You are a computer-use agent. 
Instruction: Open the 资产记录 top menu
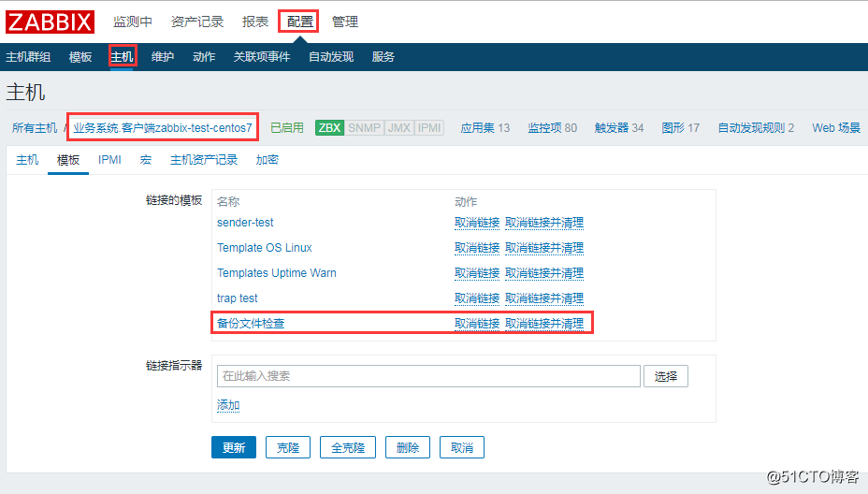(197, 22)
